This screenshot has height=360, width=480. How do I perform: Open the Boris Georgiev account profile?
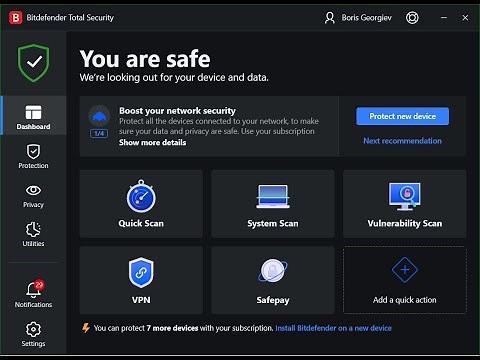[x=358, y=18]
